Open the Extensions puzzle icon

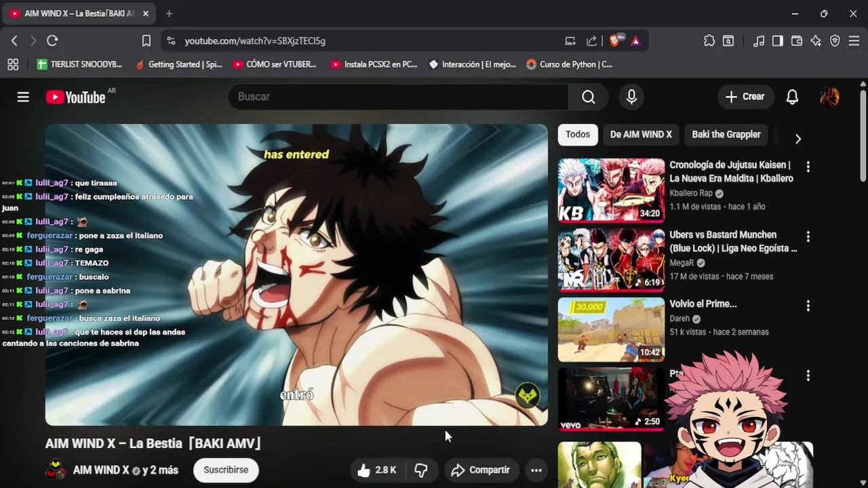click(x=709, y=41)
